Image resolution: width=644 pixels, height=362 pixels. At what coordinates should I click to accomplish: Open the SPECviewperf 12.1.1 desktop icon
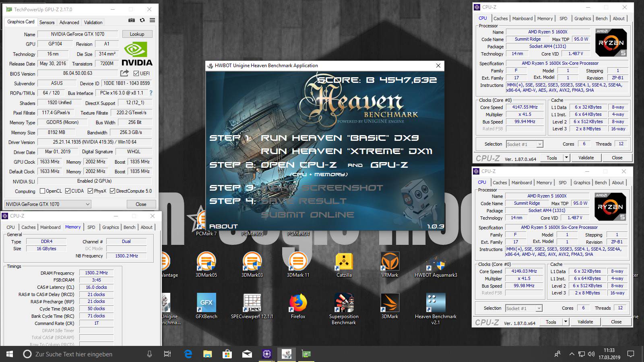(252, 306)
